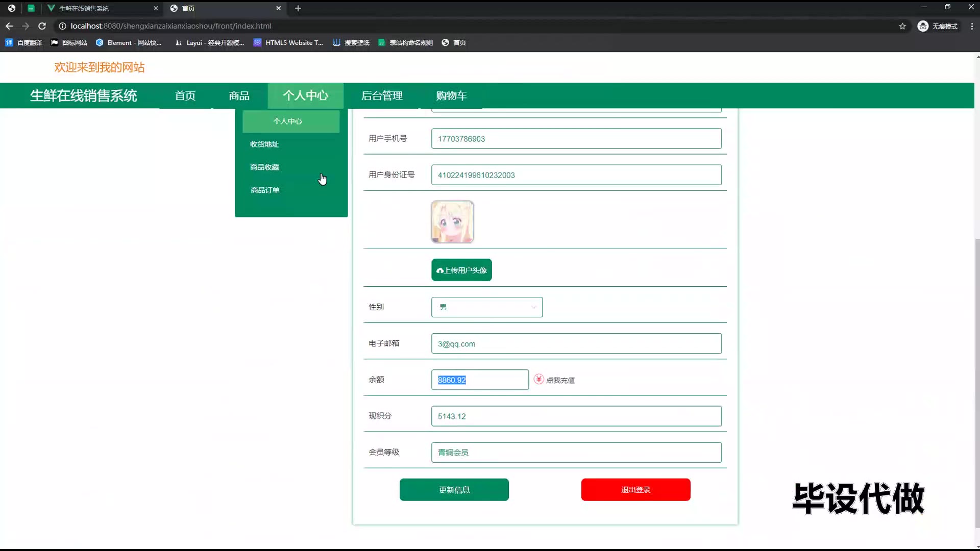The height and width of the screenshot is (551, 980).
Task: Reload the page with refresh icon
Action: (42, 26)
